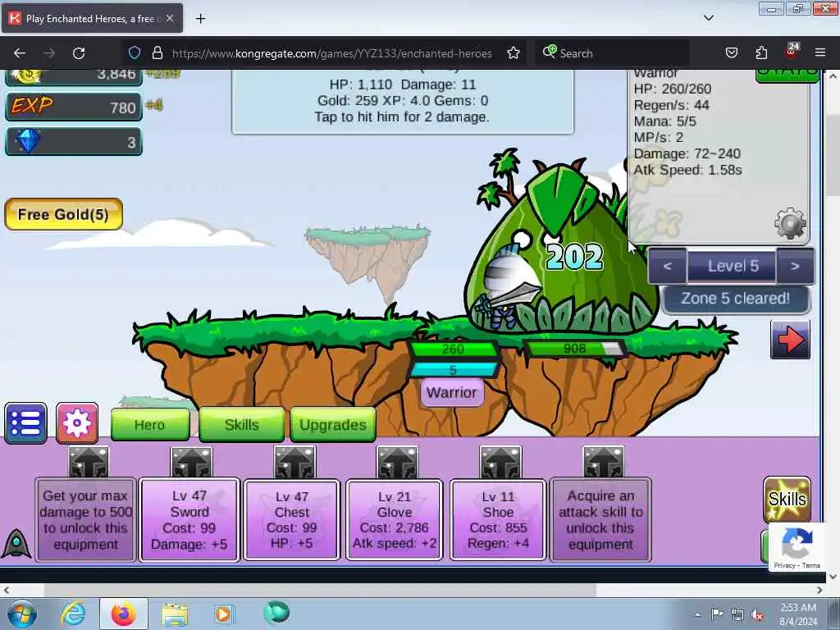Image resolution: width=840 pixels, height=630 pixels.
Task: Open the Hero tab
Action: 150,425
